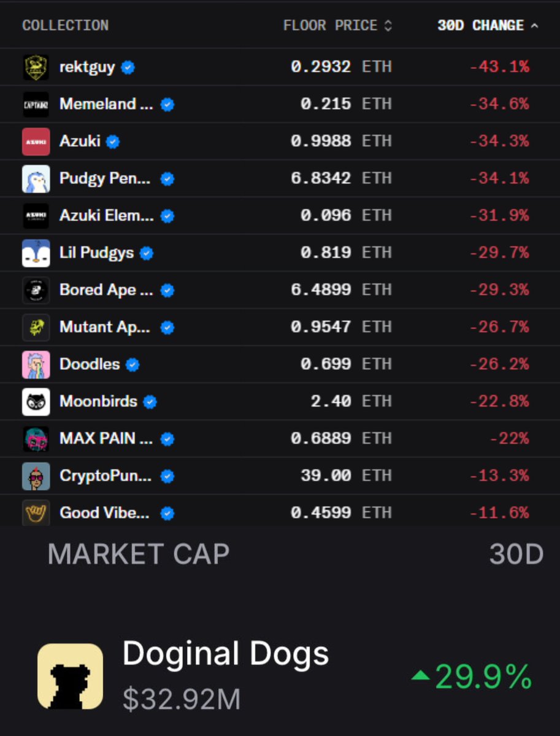Click the Good Vibes collection icon
This screenshot has height=736, width=560.
36,513
